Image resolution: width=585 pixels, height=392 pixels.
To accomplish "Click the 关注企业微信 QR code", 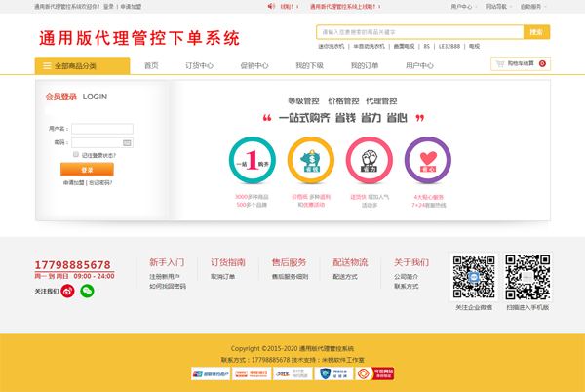I will click(x=474, y=277).
